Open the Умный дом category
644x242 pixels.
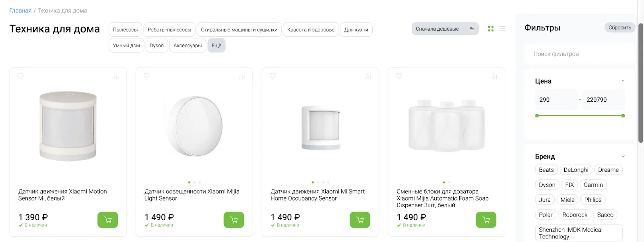(x=126, y=45)
